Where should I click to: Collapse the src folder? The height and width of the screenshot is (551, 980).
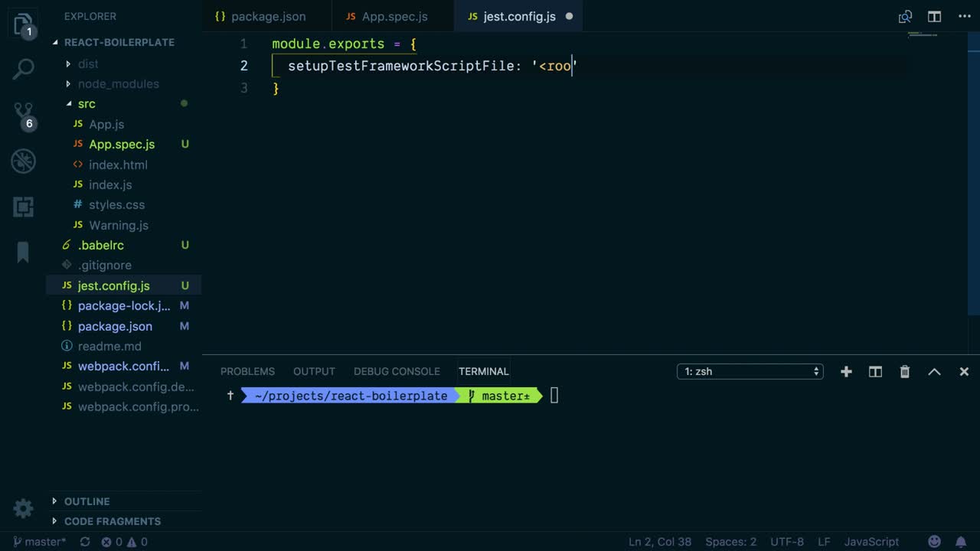pos(86,103)
